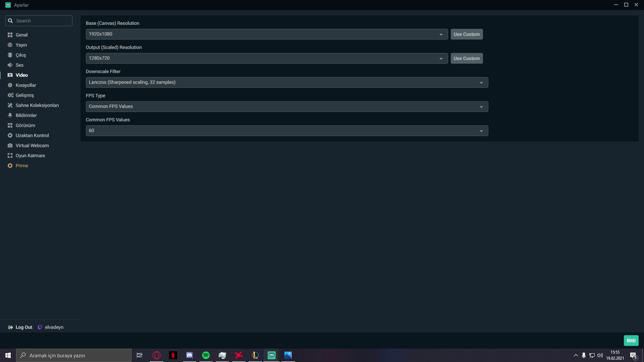This screenshot has height=362, width=644.
Task: Click the Kısayollar gear icon
Action: pos(10,85)
